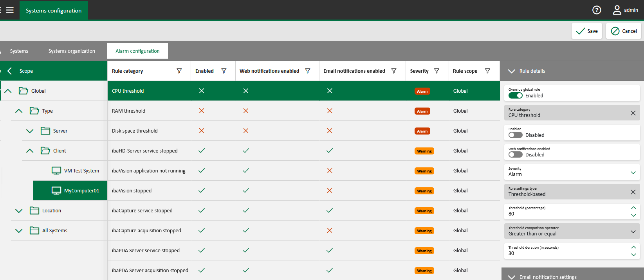644x280 pixels.
Task: Open the help question mark icon
Action: coord(597,10)
